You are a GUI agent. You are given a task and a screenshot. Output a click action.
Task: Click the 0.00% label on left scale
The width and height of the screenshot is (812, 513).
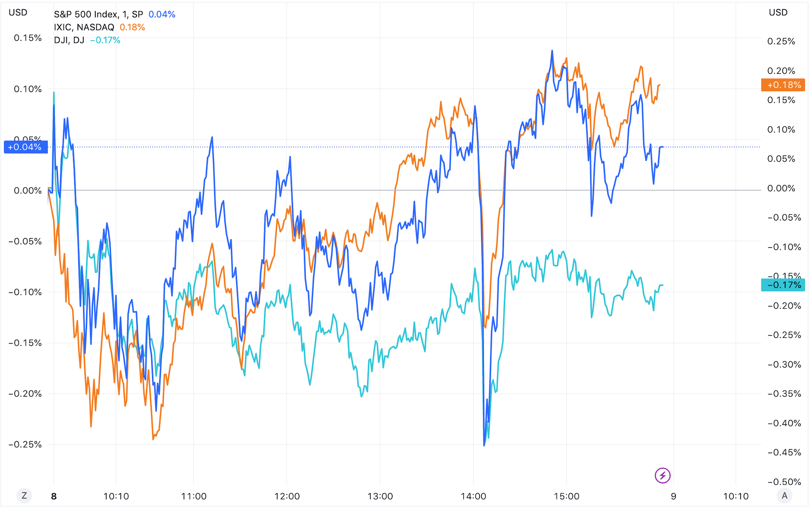click(28, 190)
